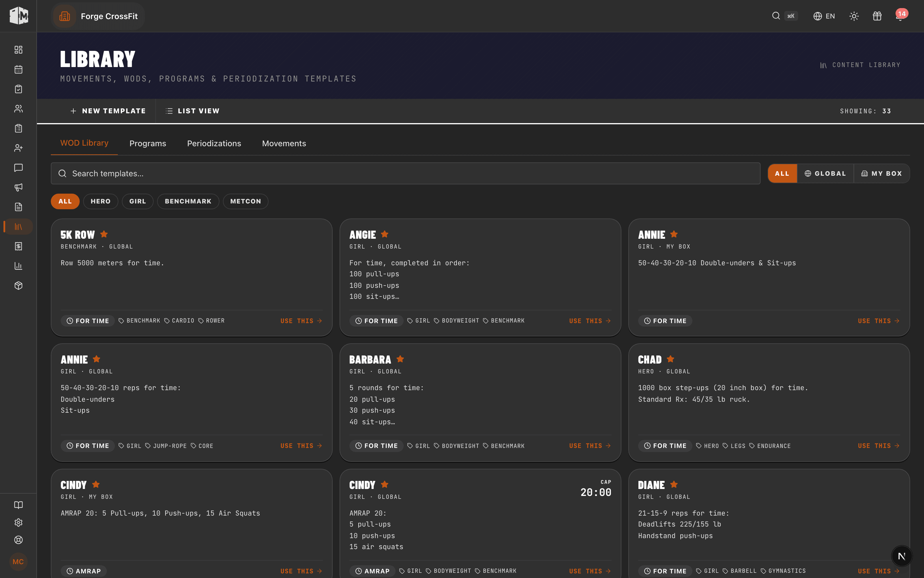
Task: Switch to List View
Action: click(x=192, y=111)
